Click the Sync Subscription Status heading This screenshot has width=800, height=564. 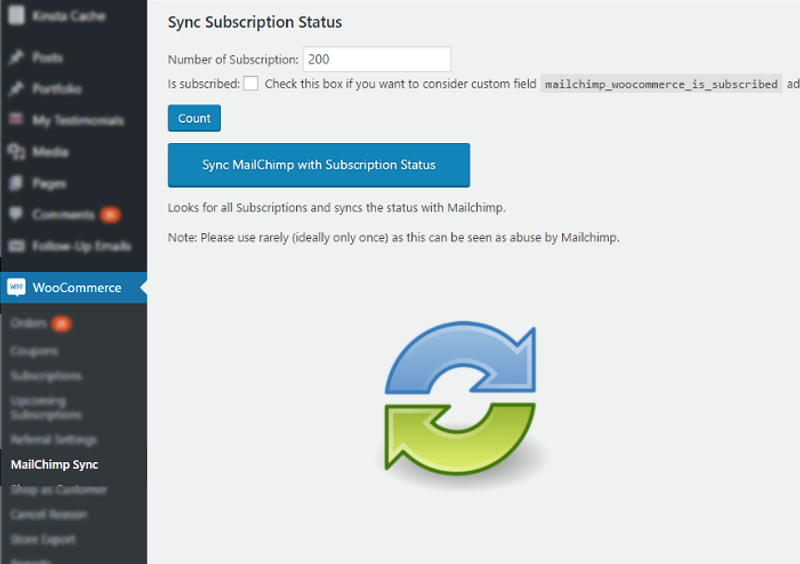pyautogui.click(x=255, y=22)
